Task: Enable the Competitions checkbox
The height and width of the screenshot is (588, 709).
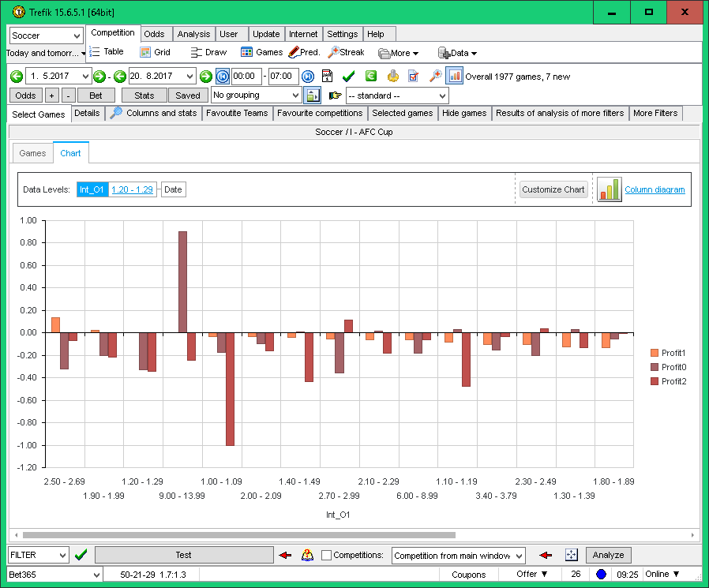Action: click(x=326, y=556)
